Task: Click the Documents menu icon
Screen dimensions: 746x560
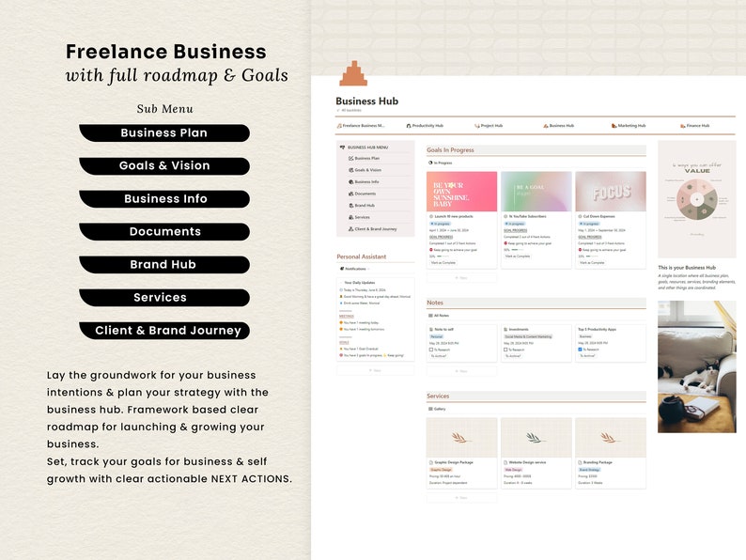Action: tap(351, 194)
